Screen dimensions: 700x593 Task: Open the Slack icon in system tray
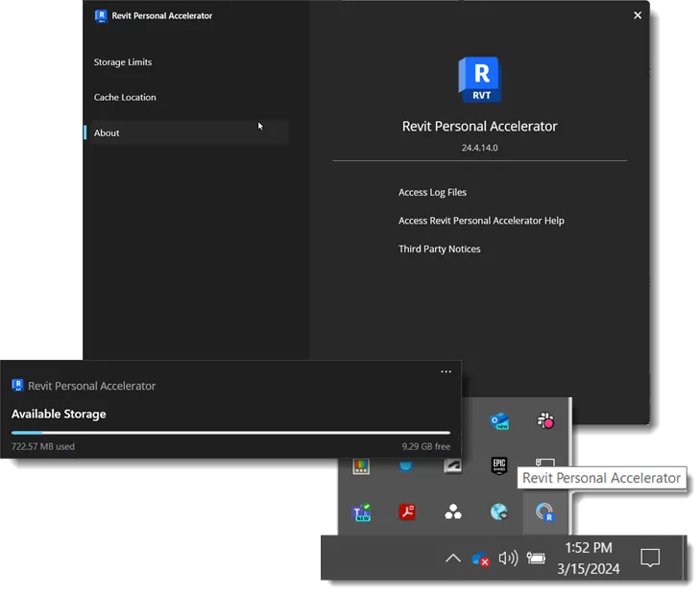point(545,420)
